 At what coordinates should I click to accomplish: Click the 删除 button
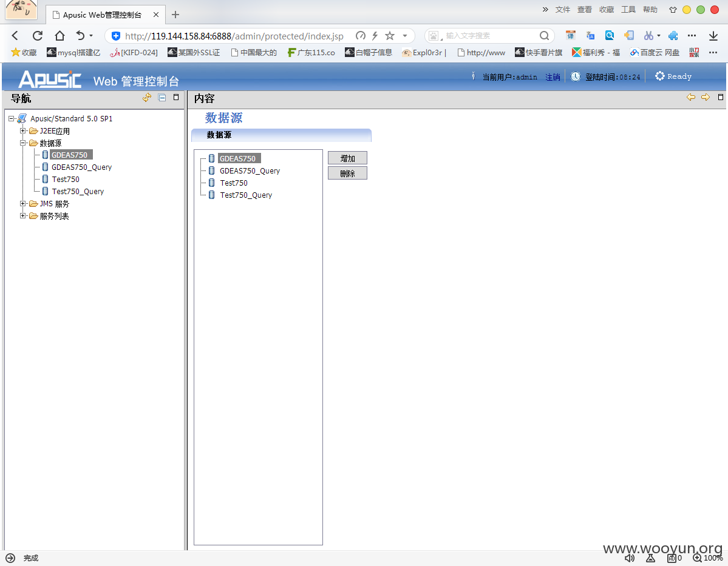tap(347, 173)
